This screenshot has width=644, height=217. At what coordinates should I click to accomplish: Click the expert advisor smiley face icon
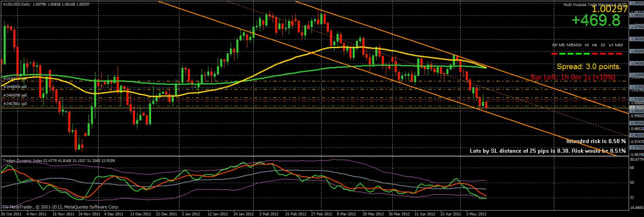[624, 4]
